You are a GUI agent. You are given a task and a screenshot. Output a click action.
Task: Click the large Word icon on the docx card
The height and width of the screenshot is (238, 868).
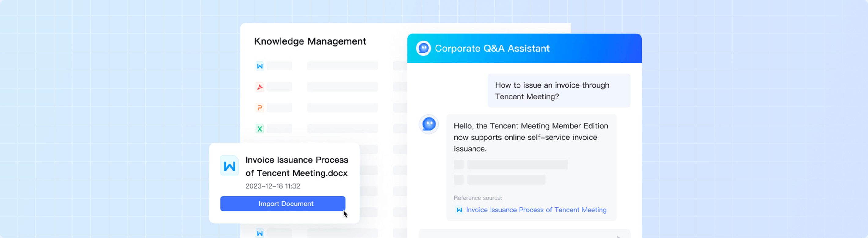tap(230, 166)
